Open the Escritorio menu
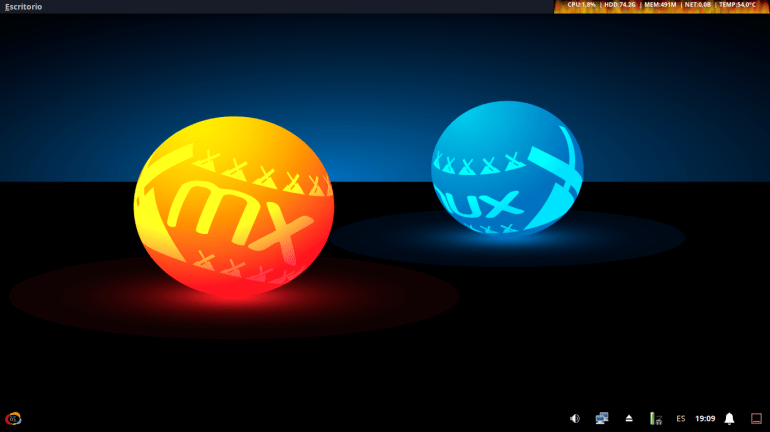 [24, 7]
